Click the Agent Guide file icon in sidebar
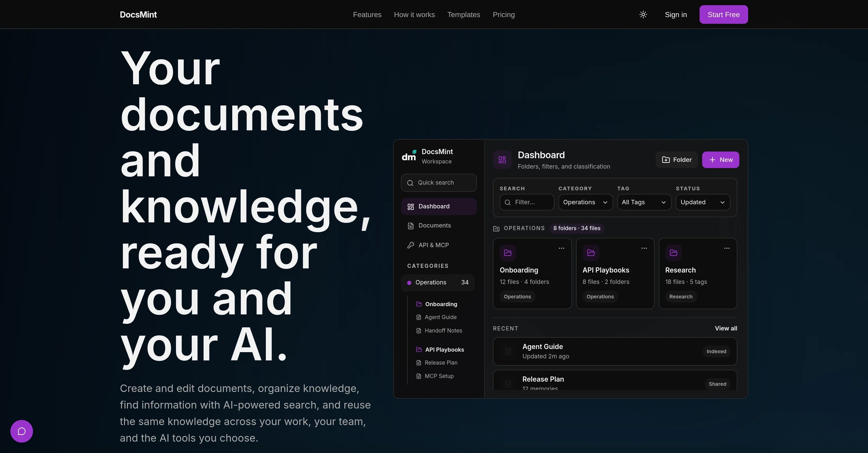The image size is (868, 453). [419, 318]
